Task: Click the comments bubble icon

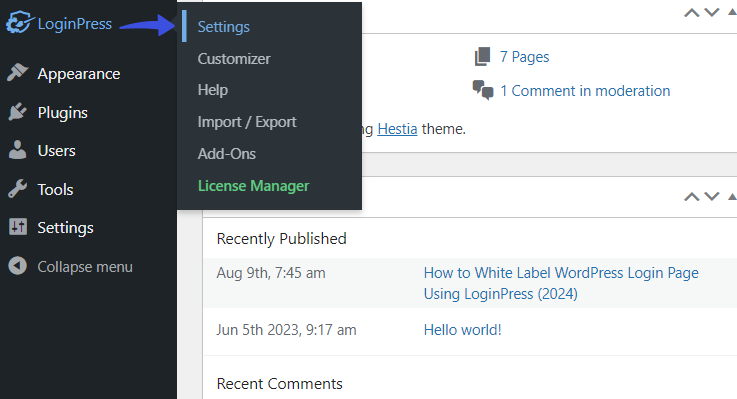Action: (483, 90)
